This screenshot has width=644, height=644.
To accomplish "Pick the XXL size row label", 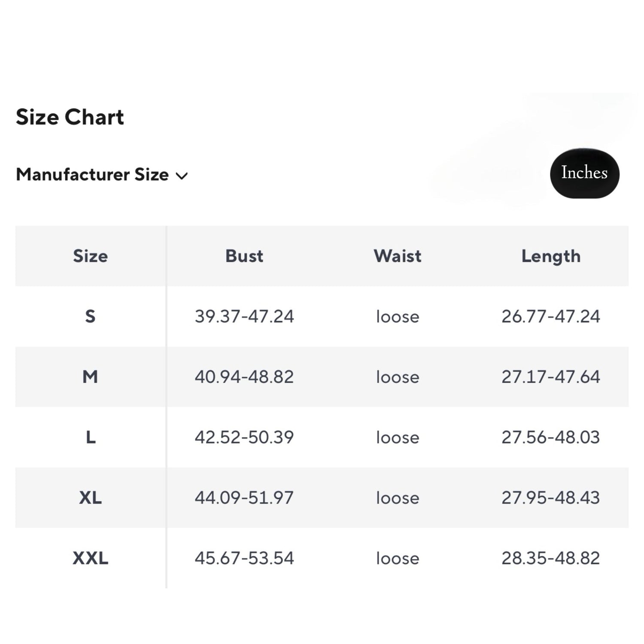I will pos(90,558).
